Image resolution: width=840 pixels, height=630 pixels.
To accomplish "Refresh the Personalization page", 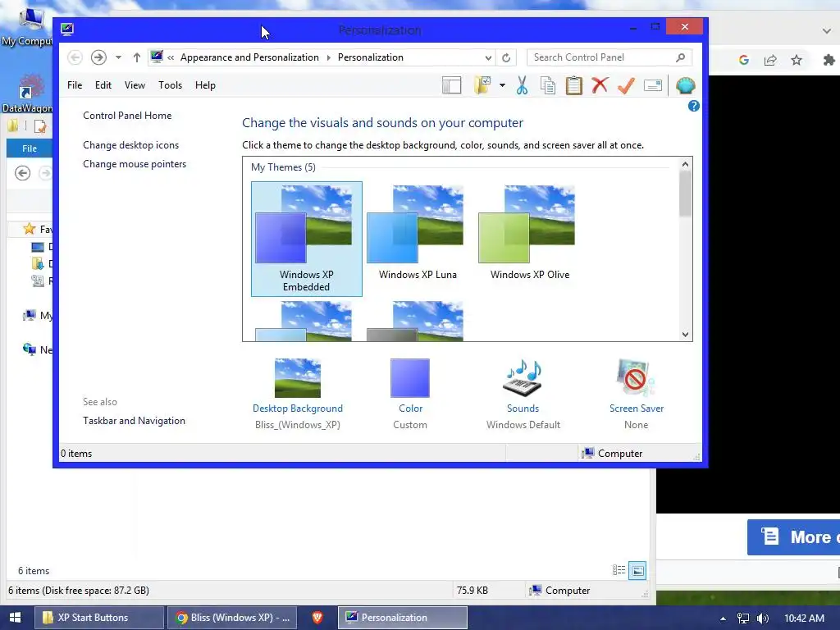I will tap(506, 57).
